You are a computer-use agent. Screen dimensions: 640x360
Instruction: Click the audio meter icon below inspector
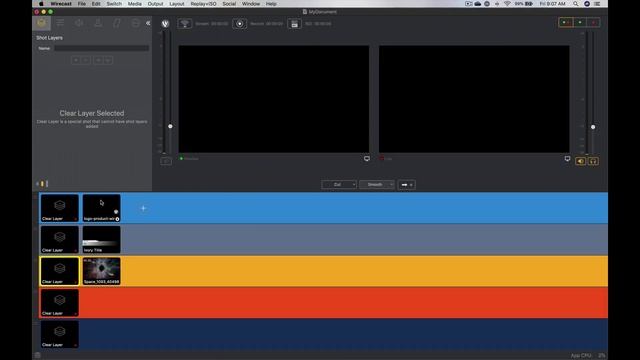[x=42, y=184]
